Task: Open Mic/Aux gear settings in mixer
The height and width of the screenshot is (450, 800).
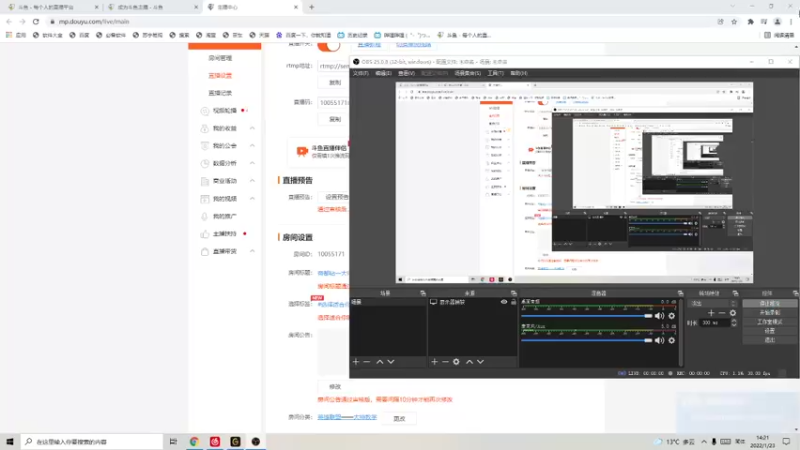Action: click(671, 340)
